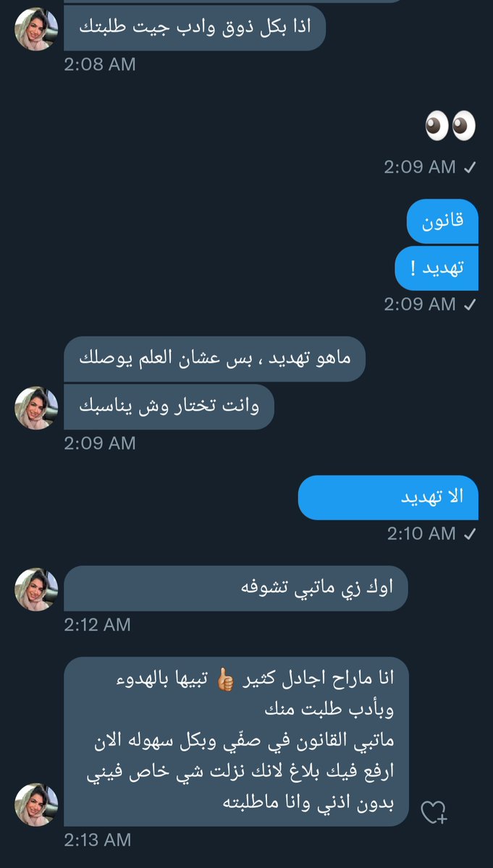Tap the delivered checkmark next to 2:10 AM
This screenshot has height=868, width=493.
(x=469, y=534)
